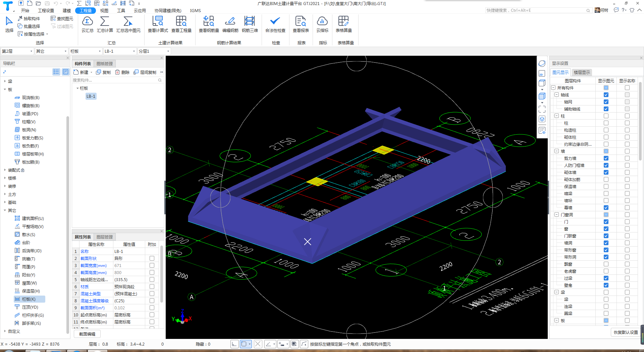
Task: Open 表格算量 tool
Action: (343, 24)
